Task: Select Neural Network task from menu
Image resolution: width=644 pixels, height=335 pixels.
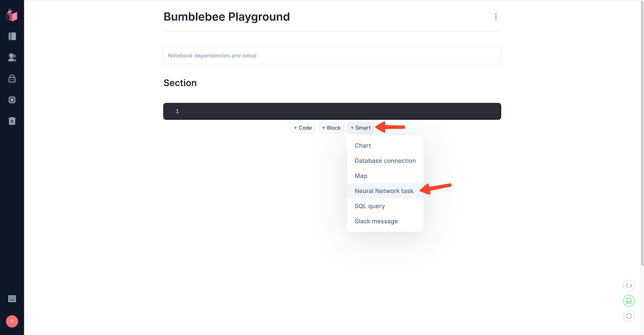Action: pos(384,191)
